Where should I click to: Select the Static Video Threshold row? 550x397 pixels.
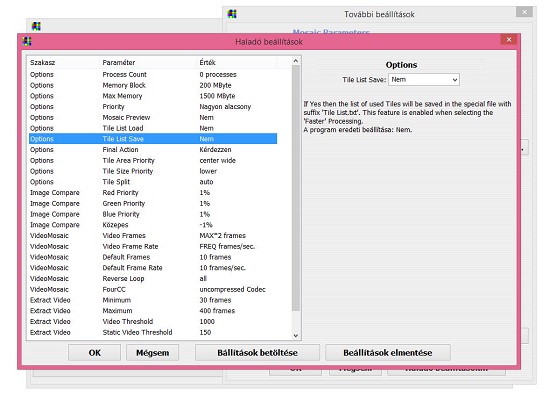[153, 332]
